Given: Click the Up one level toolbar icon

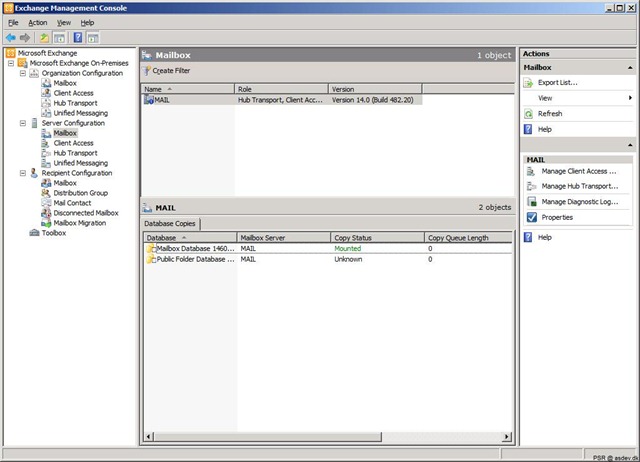Looking at the screenshot, I should [x=44, y=38].
